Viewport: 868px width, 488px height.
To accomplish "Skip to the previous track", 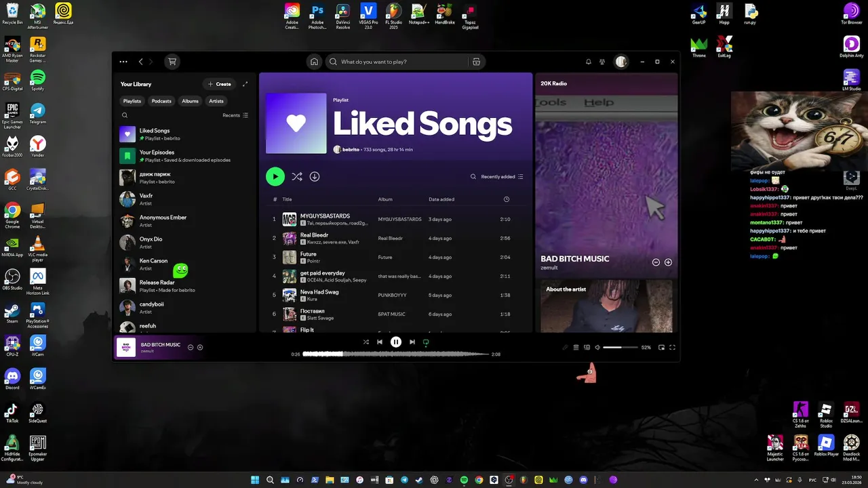I will (380, 342).
